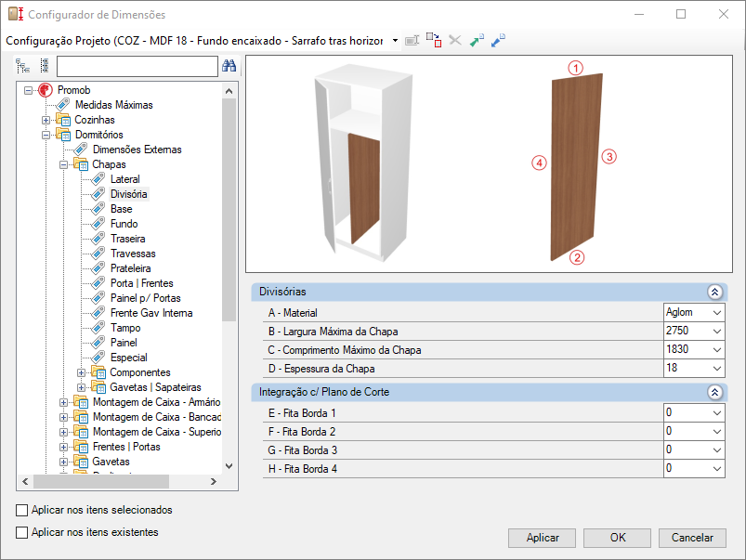Click the folder icon beside Chapas
Screen dimensions: 746x560
click(x=81, y=164)
